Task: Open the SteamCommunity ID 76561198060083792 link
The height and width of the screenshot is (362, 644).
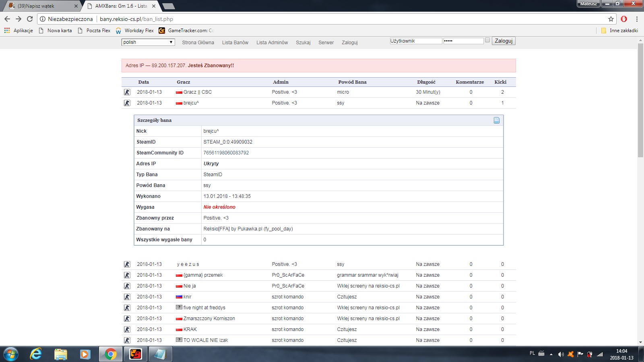Action: 226,153
